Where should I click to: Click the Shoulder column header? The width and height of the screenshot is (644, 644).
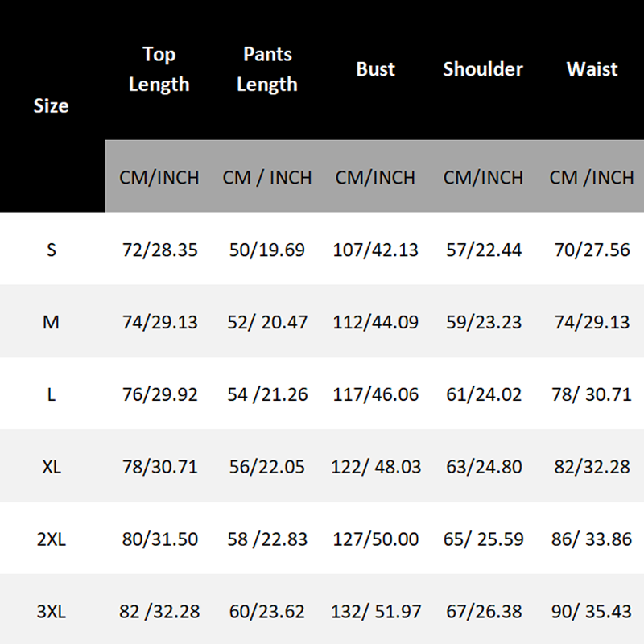click(x=483, y=69)
